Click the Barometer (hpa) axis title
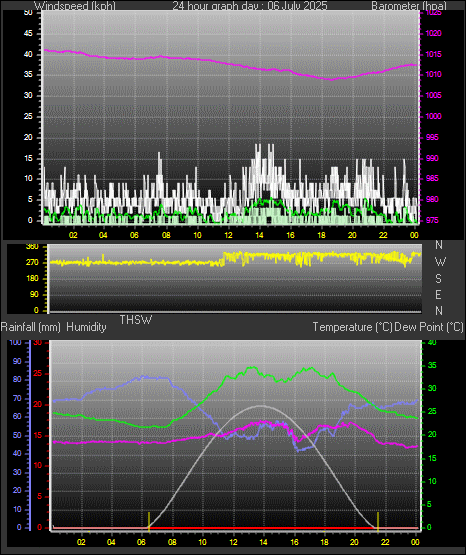466x555 pixels. 409,6
